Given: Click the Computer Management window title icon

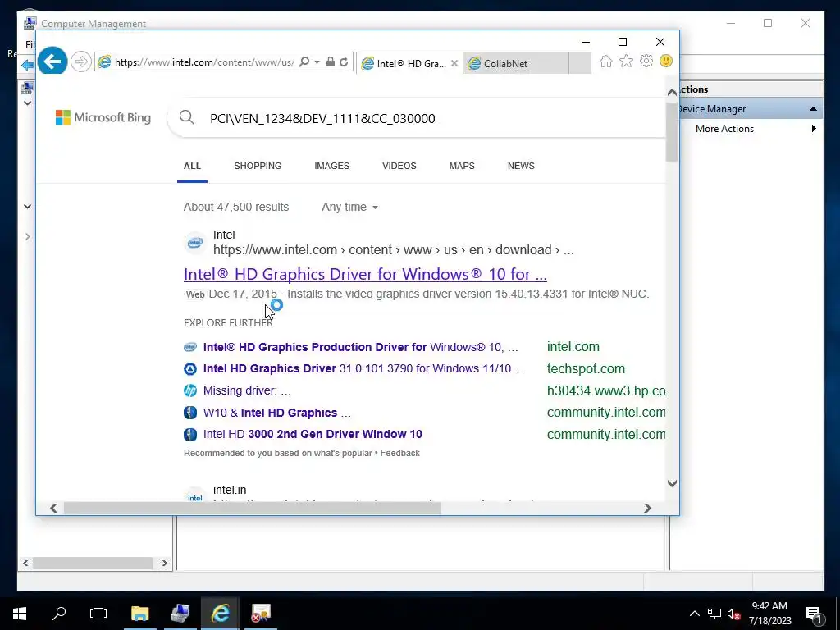Looking at the screenshot, I should [30, 23].
